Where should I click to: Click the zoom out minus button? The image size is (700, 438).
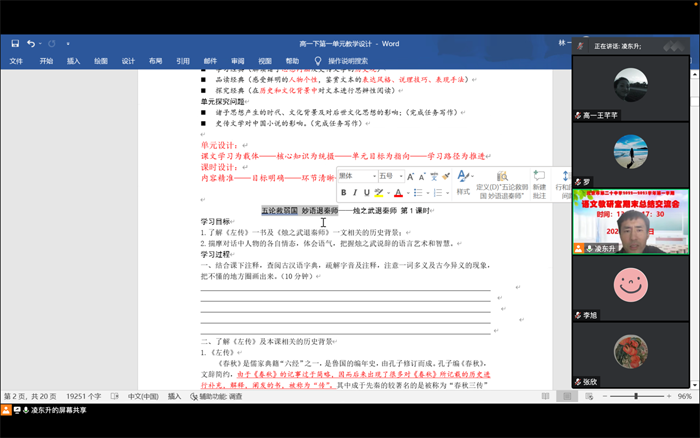605,396
